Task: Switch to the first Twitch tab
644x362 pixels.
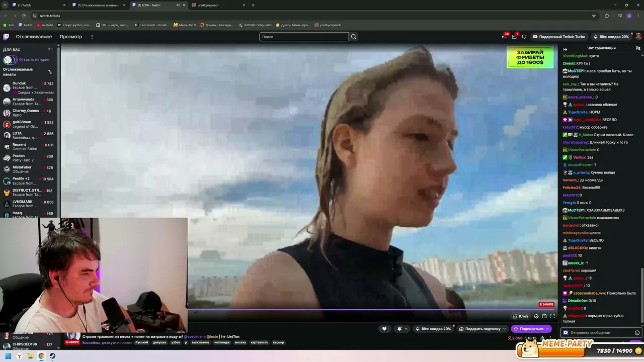Action: click(x=39, y=5)
